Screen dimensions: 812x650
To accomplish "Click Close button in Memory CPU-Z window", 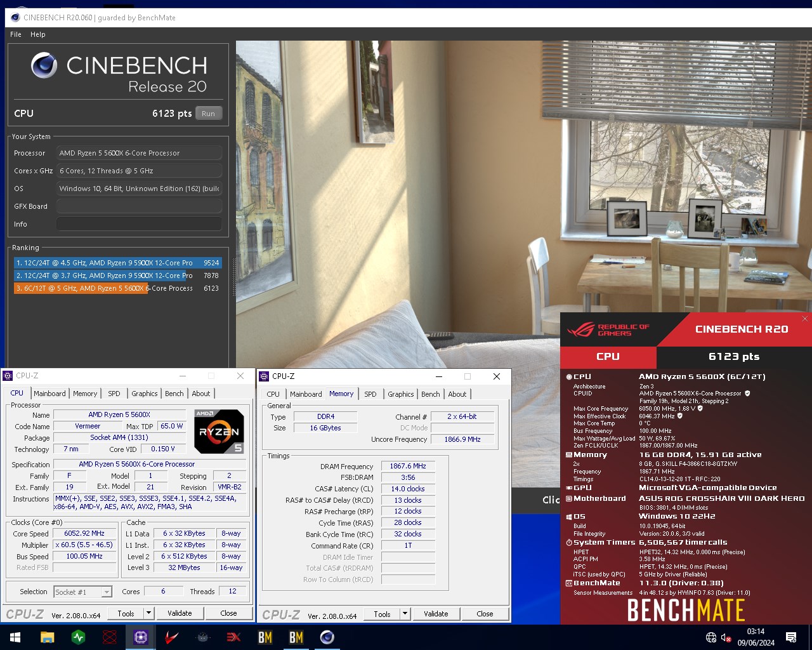I will pos(485,614).
